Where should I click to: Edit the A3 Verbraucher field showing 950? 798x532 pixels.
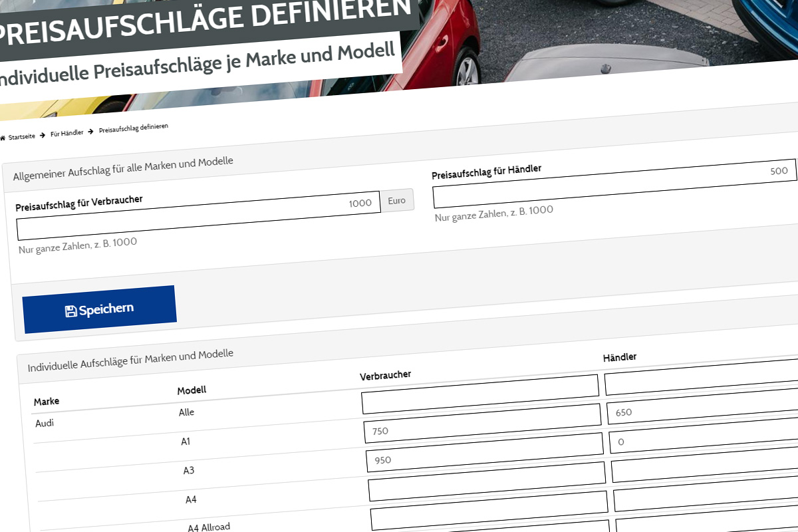pyautogui.click(x=485, y=460)
